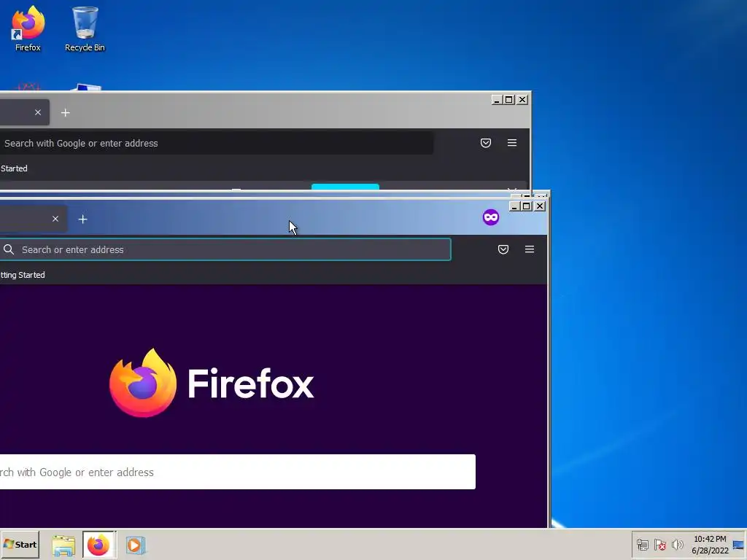Open new tab in private Firefox window

tap(83, 219)
